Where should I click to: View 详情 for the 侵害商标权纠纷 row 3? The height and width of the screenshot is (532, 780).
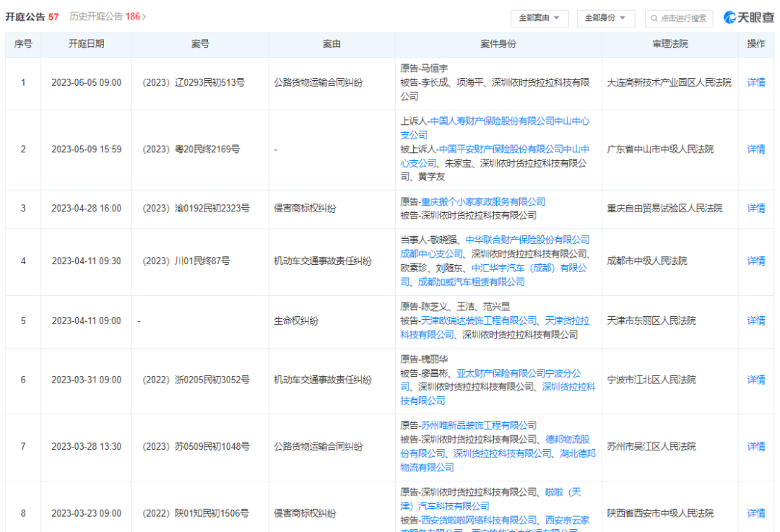756,209
